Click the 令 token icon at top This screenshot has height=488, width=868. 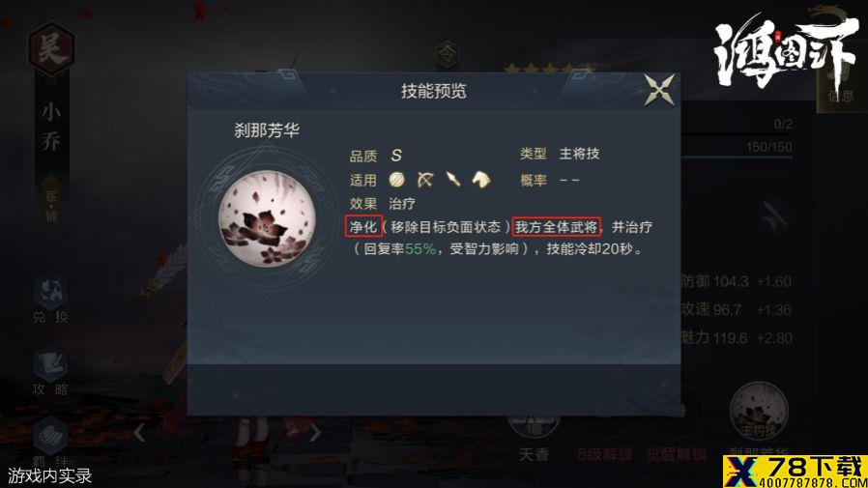pos(448,54)
